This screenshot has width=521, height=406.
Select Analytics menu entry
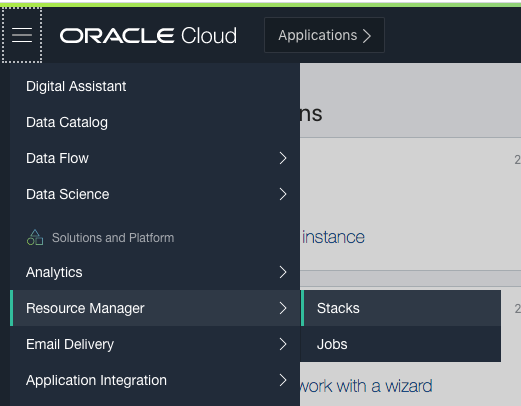(x=155, y=272)
